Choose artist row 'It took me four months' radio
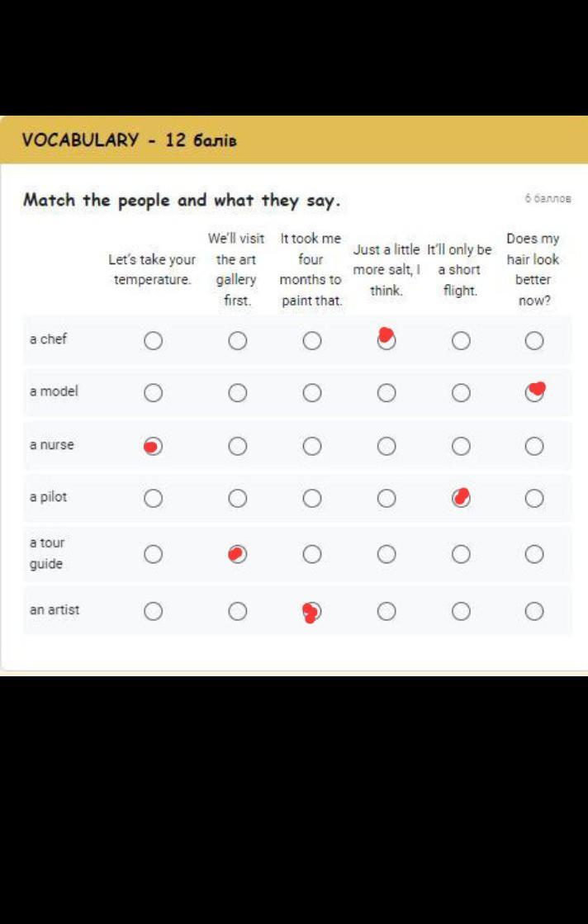The height and width of the screenshot is (924, 588). click(311, 612)
